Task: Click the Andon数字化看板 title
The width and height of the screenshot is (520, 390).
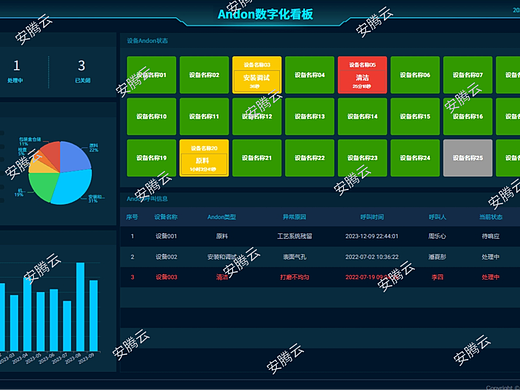Action: (265, 14)
